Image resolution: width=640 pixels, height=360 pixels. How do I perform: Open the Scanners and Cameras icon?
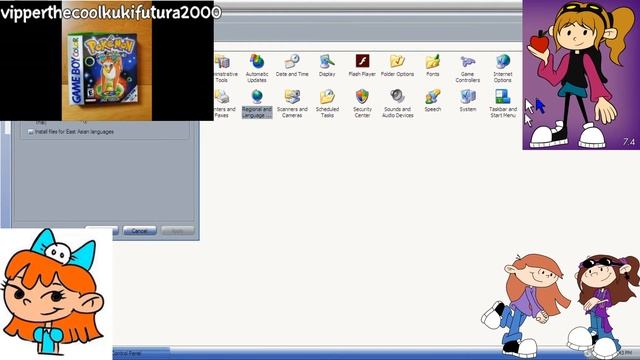pyautogui.click(x=292, y=103)
